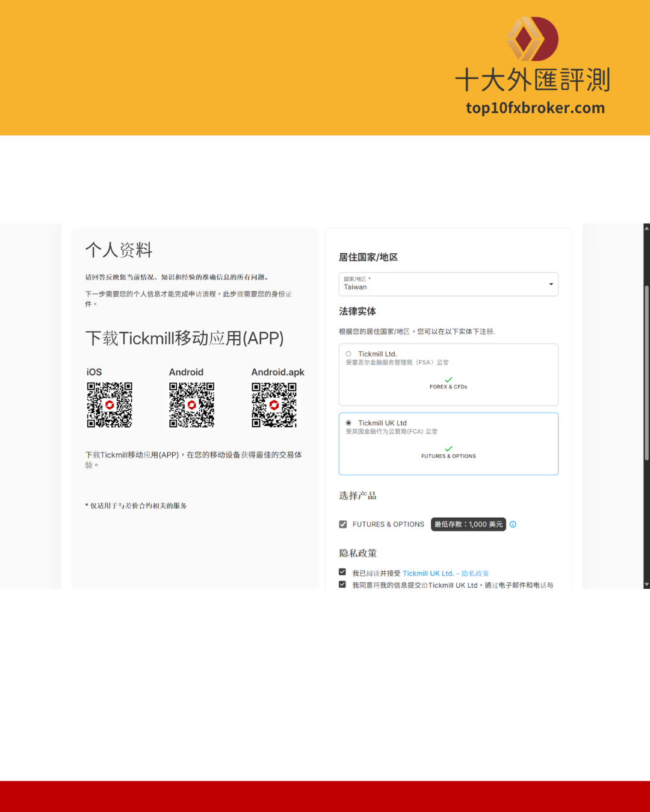
Task: Click the Android QR code
Action: tap(191, 405)
